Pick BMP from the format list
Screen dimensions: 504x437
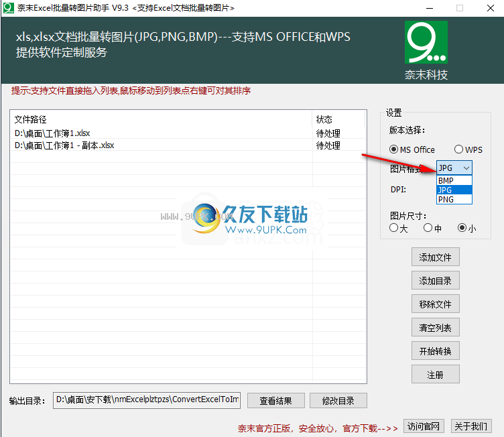point(454,181)
